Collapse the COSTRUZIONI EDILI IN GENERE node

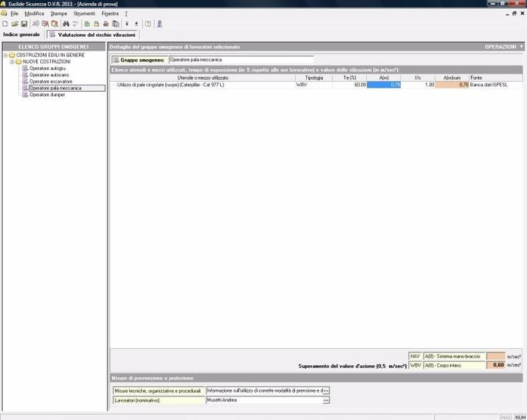click(x=5, y=55)
